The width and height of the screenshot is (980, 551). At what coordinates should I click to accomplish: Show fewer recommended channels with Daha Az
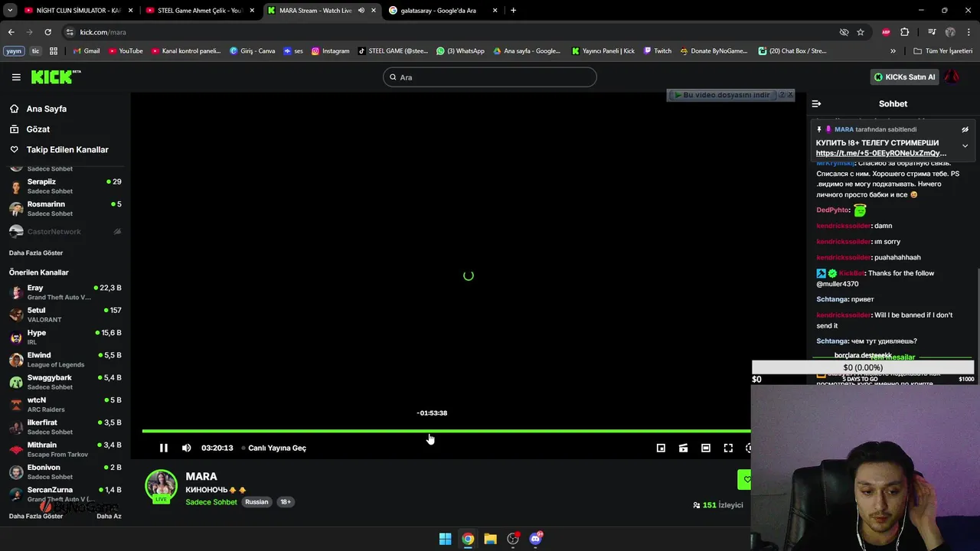109,516
